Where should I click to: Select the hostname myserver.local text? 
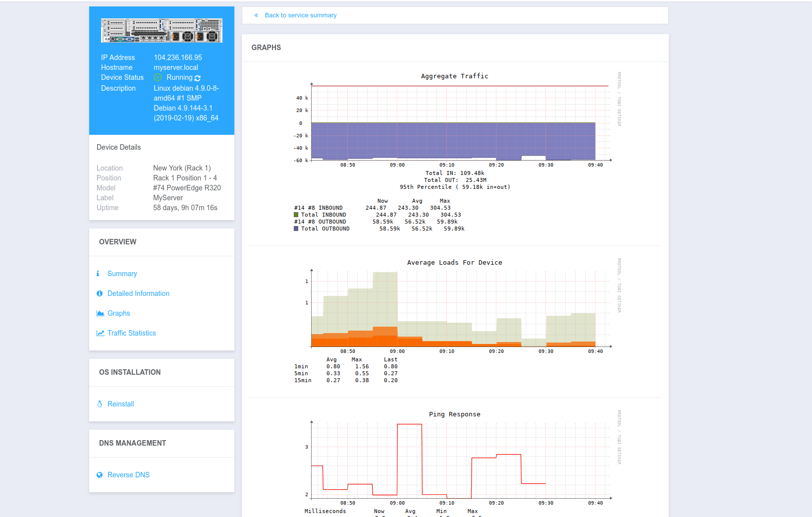point(176,67)
